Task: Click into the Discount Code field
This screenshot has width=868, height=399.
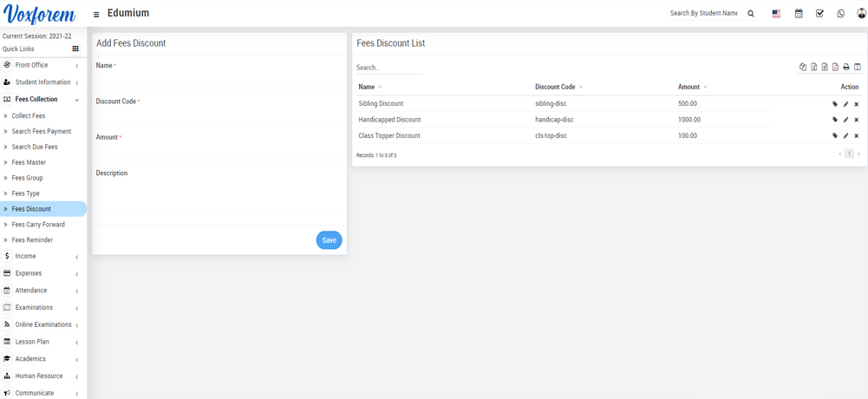Action: click(219, 115)
